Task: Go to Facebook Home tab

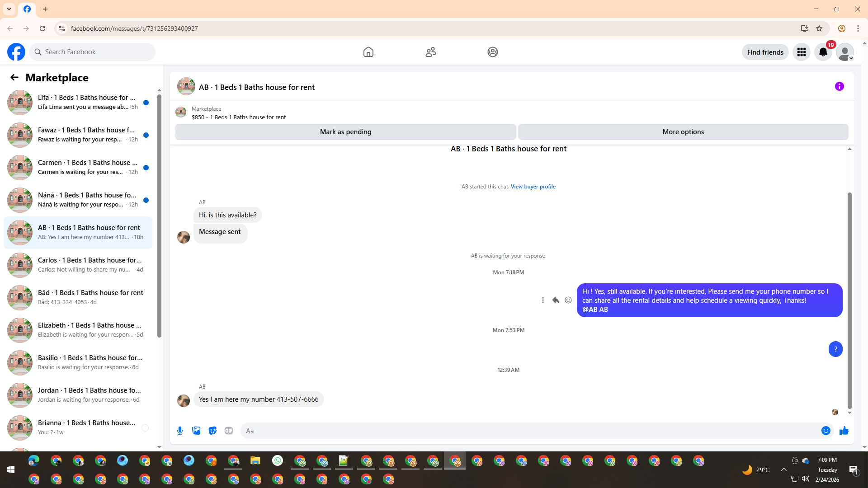Action: 368,52
